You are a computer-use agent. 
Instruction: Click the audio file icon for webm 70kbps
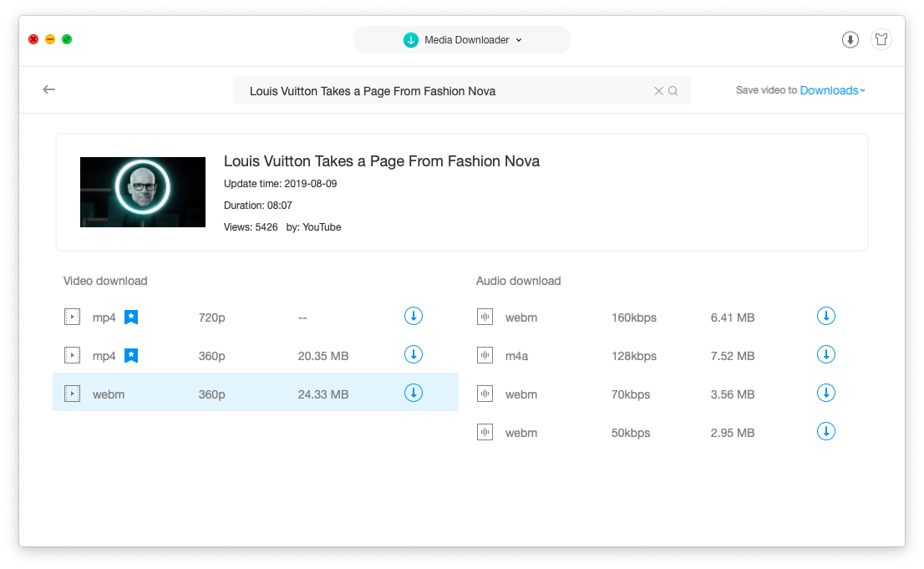(x=485, y=394)
